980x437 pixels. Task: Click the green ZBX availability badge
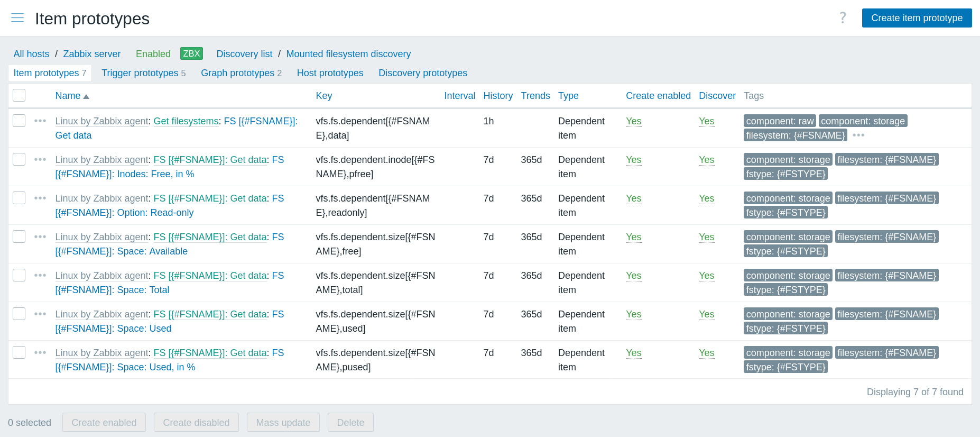pyautogui.click(x=191, y=53)
